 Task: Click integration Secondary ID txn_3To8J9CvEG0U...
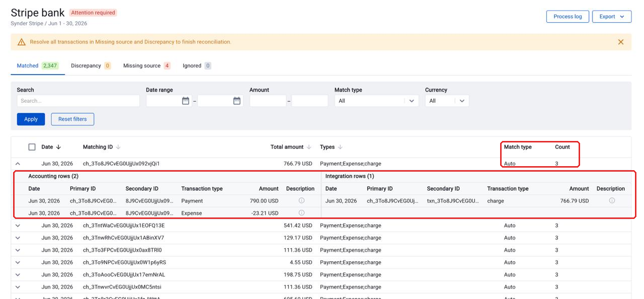[453, 200]
